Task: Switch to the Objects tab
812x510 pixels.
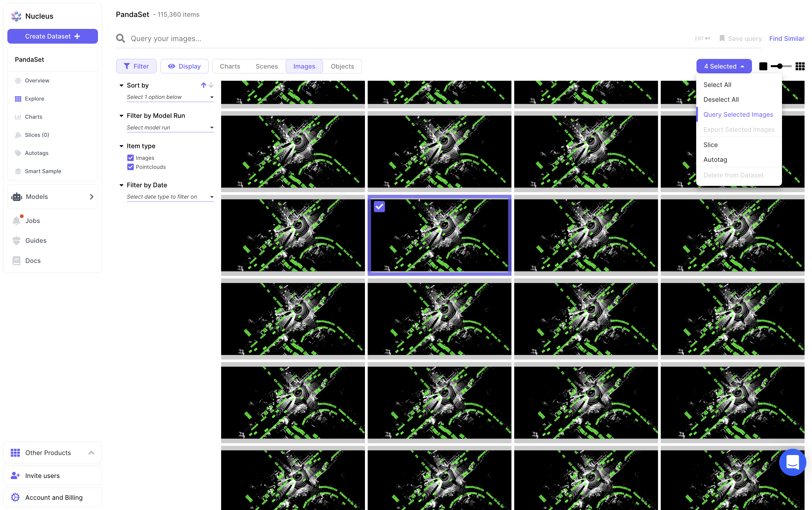Action: 342,67
